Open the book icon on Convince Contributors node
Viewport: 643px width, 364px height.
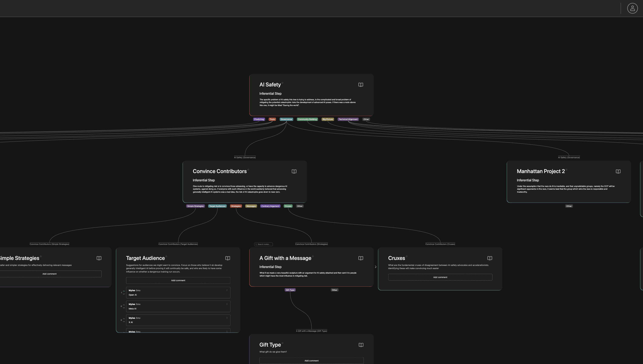click(294, 172)
